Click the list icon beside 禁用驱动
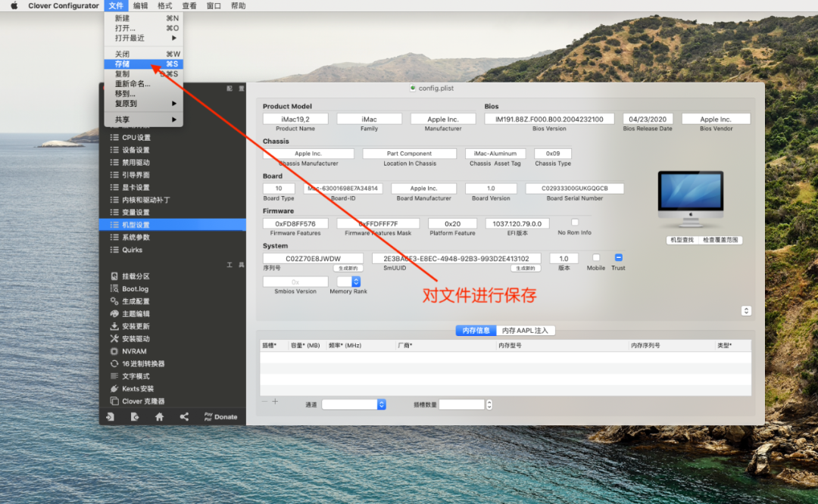Screen dimensions: 818x504 [114, 163]
